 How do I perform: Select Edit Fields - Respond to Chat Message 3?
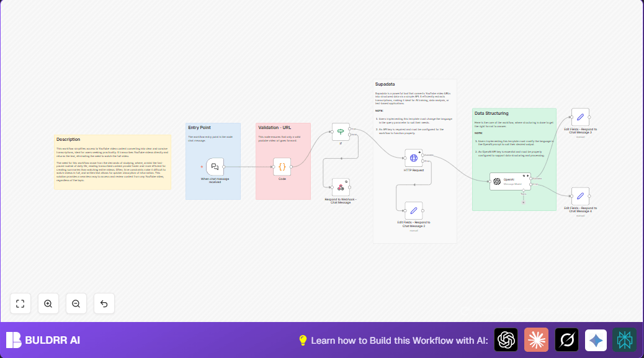pyautogui.click(x=580, y=117)
